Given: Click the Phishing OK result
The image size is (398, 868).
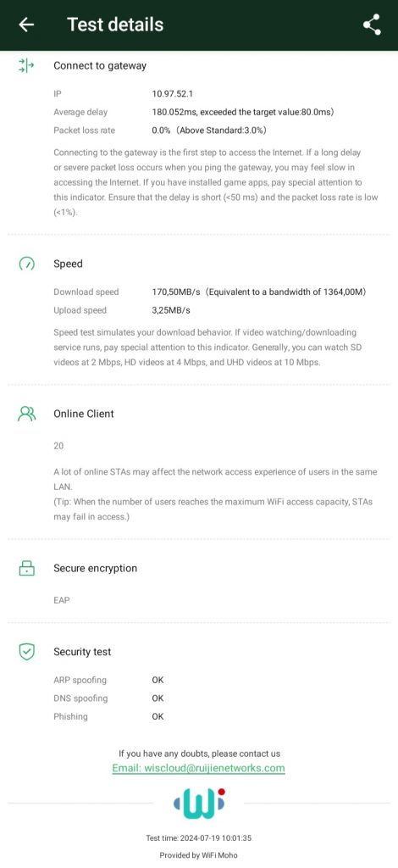Looking at the screenshot, I should click(x=158, y=716).
